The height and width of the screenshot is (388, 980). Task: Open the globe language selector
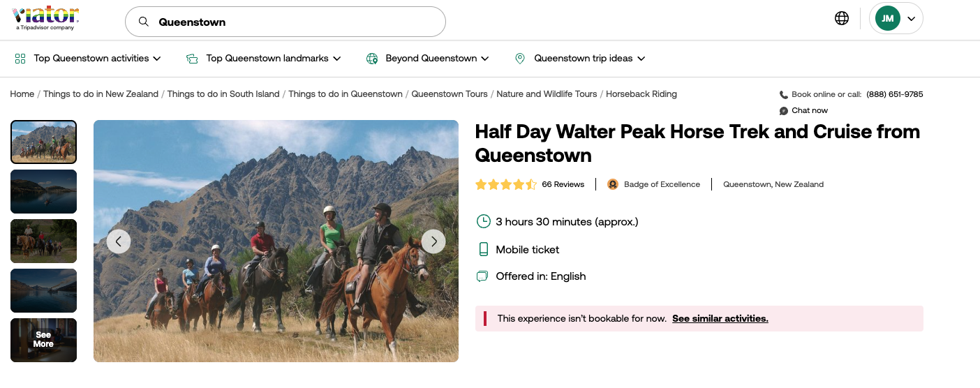(842, 18)
